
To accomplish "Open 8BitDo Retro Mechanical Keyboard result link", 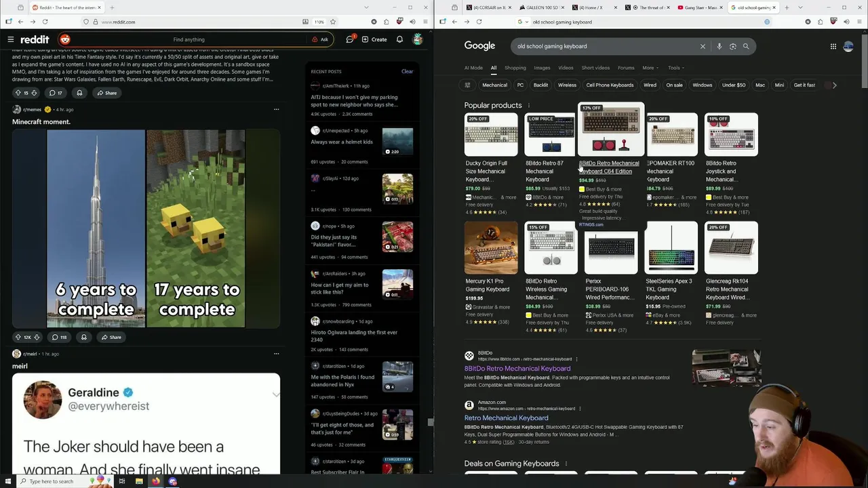I will pyautogui.click(x=517, y=369).
